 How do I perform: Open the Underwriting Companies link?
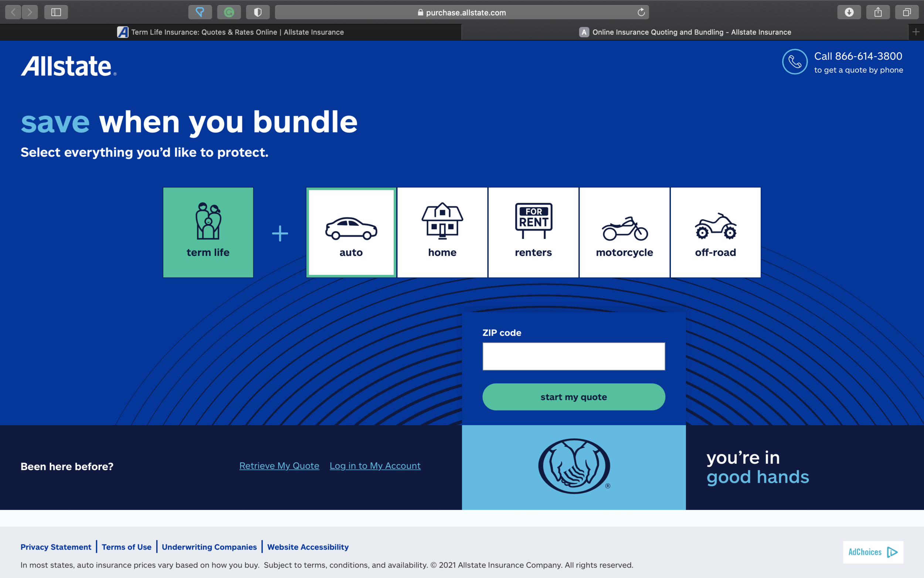[209, 547]
